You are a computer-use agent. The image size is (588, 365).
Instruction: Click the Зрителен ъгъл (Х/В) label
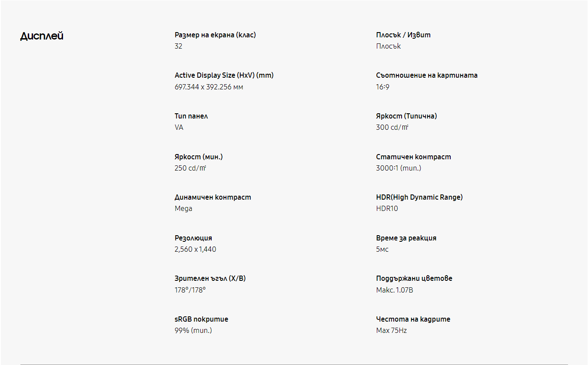click(210, 279)
